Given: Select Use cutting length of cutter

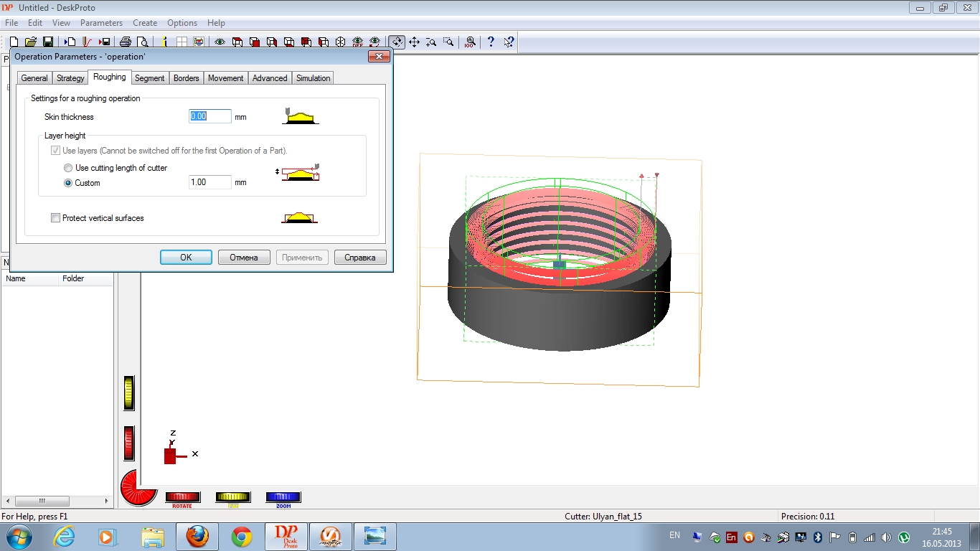Looking at the screenshot, I should (x=68, y=168).
